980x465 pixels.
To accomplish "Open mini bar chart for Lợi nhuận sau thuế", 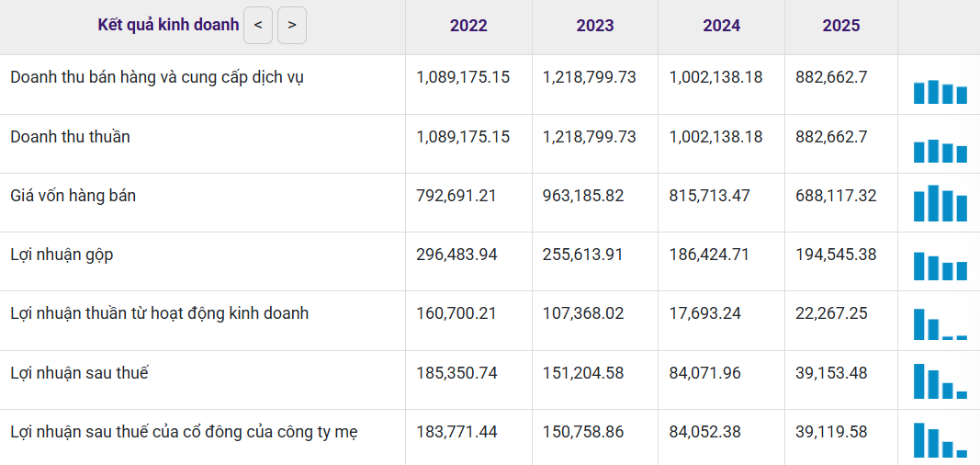I will click(x=940, y=381).
